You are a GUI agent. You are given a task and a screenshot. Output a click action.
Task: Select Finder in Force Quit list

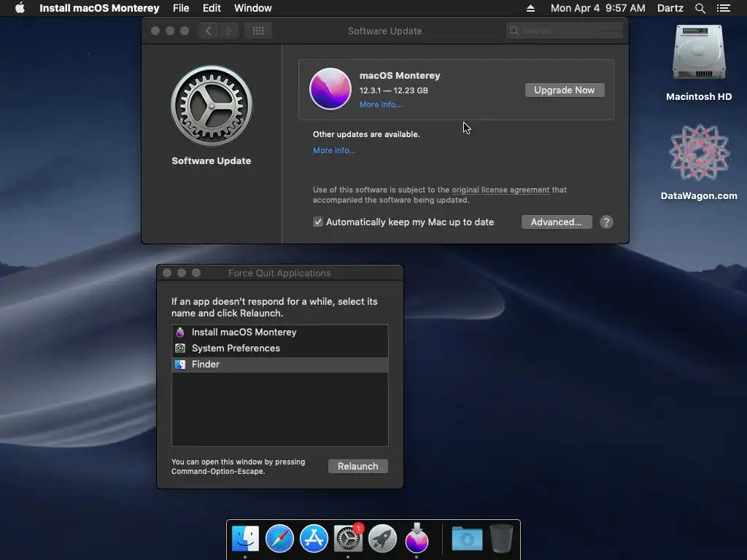pos(279,365)
